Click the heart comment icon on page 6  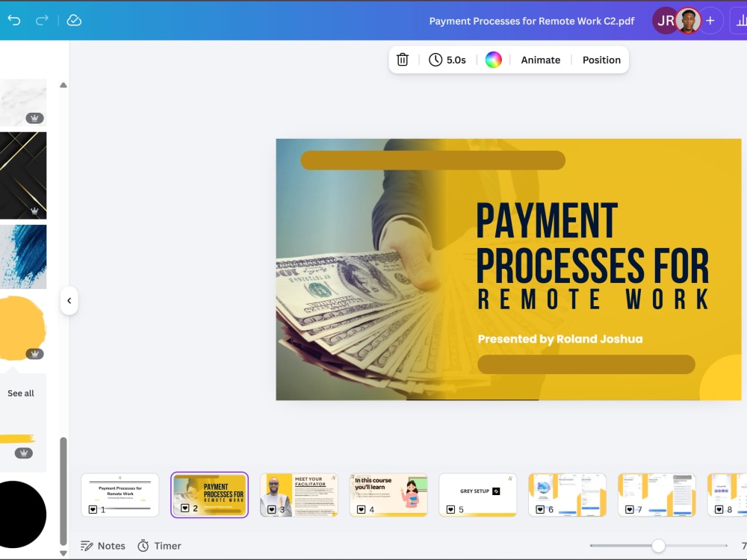tap(540, 509)
